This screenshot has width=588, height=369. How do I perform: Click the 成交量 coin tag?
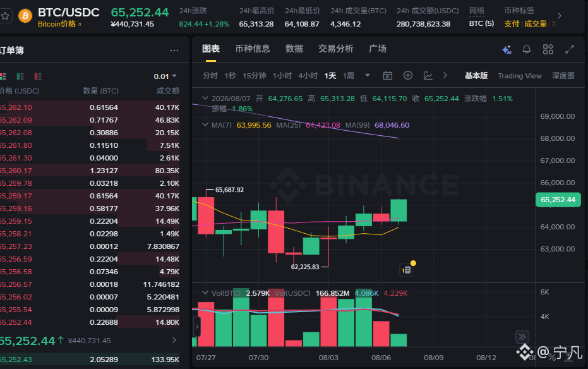tap(535, 24)
